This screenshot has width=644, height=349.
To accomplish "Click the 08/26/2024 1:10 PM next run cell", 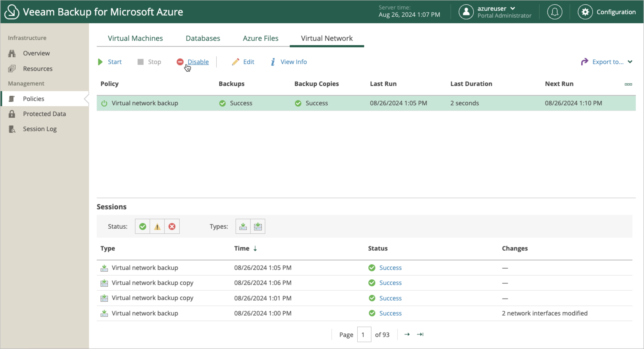I will coord(573,103).
